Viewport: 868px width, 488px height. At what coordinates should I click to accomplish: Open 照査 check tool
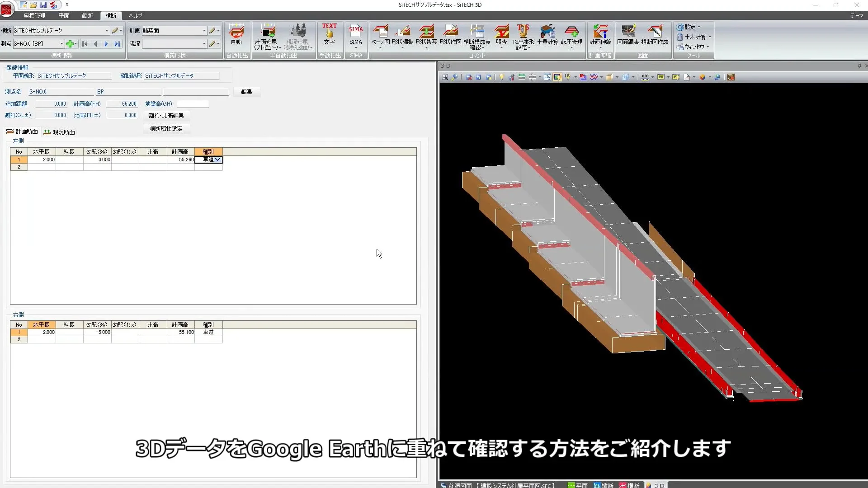point(501,35)
